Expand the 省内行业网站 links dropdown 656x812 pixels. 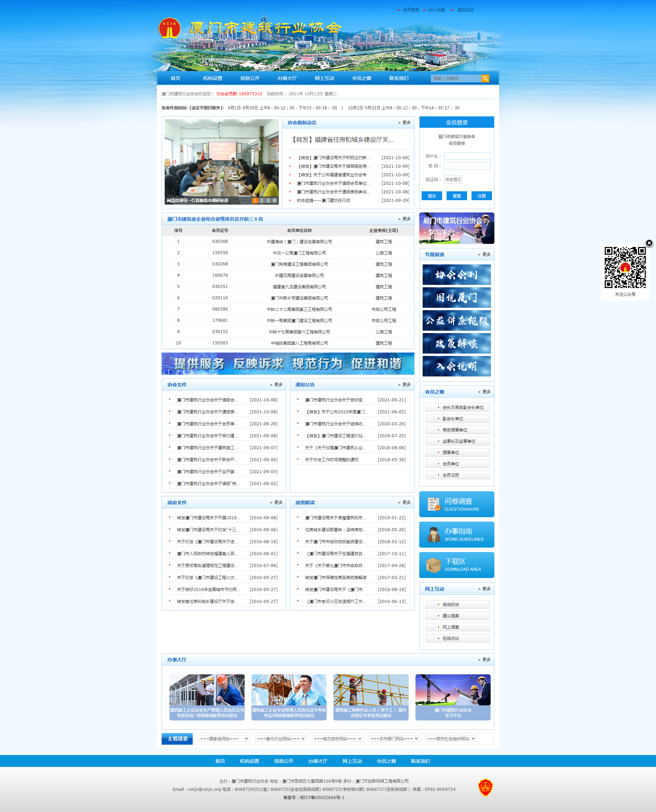281,738
